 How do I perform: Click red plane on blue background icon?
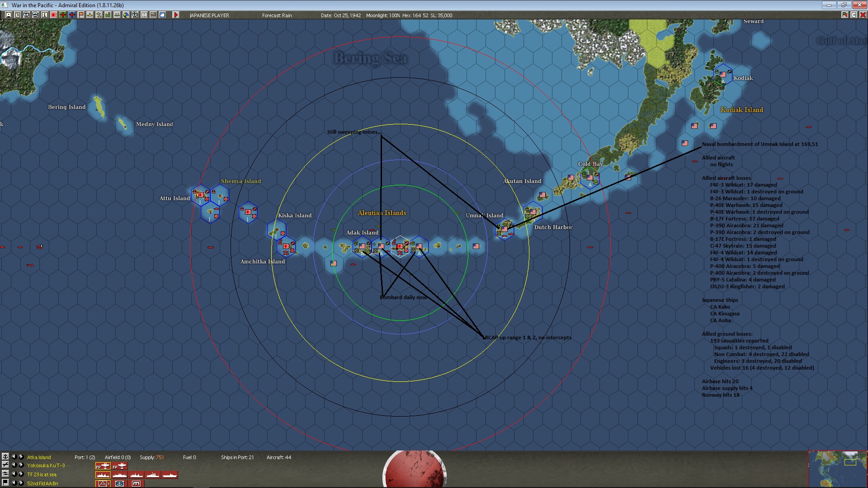click(x=72, y=15)
